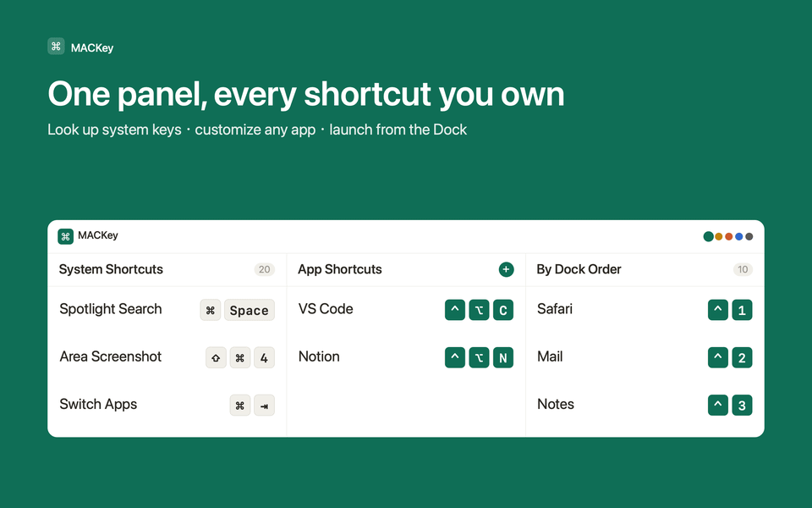Add a new app shortcut with the plus button
Image resolution: width=812 pixels, height=508 pixels.
coord(506,269)
